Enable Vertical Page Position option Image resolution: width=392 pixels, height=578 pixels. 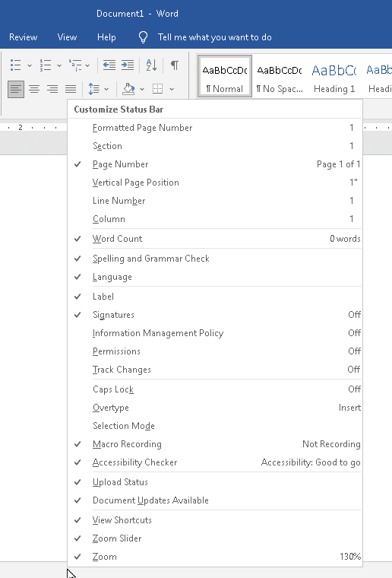coord(215,183)
